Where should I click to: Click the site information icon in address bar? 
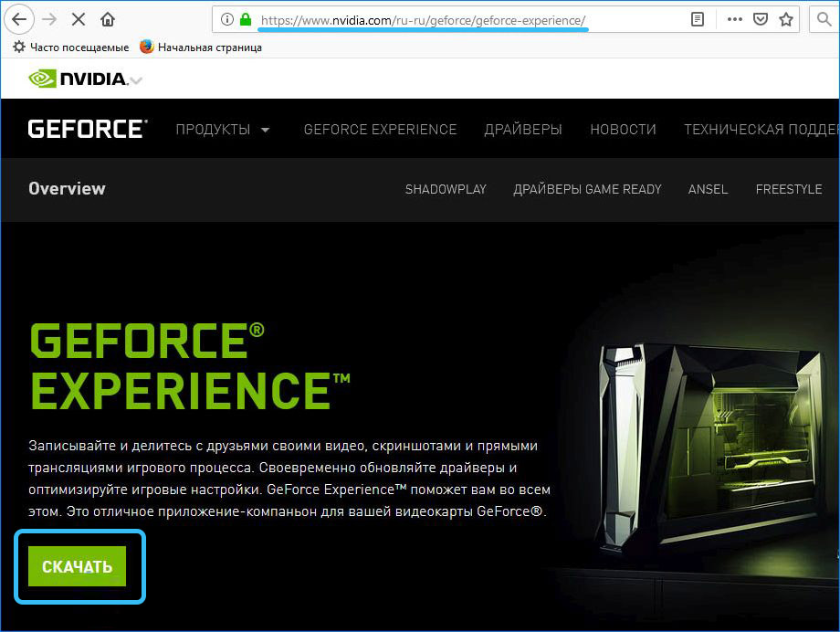pyautogui.click(x=226, y=19)
